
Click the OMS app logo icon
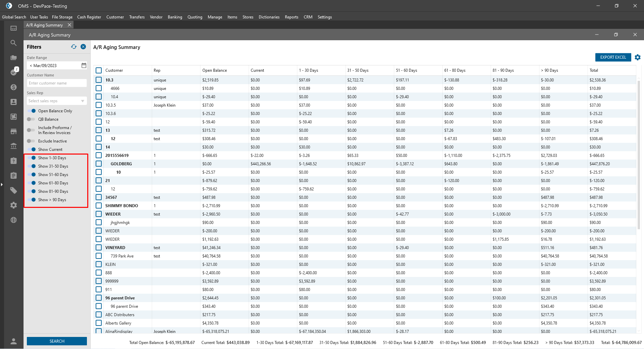click(9, 6)
